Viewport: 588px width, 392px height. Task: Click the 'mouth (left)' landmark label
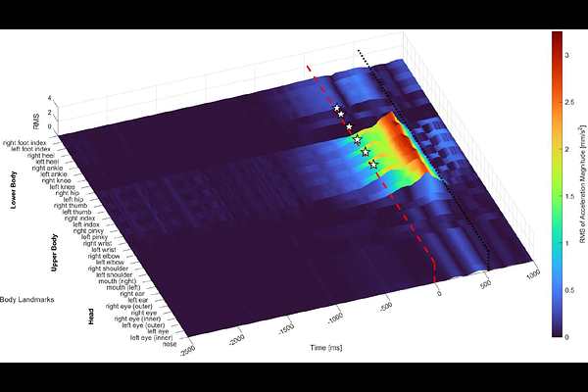(123, 287)
